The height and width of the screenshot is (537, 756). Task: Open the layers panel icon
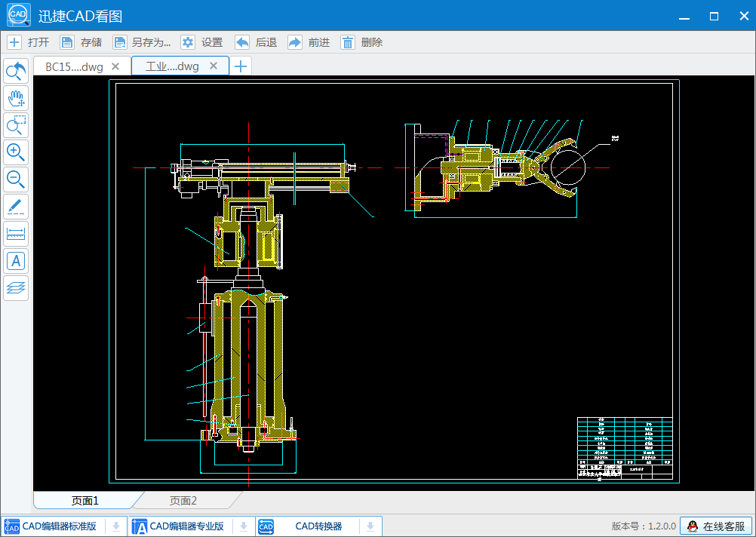16,287
